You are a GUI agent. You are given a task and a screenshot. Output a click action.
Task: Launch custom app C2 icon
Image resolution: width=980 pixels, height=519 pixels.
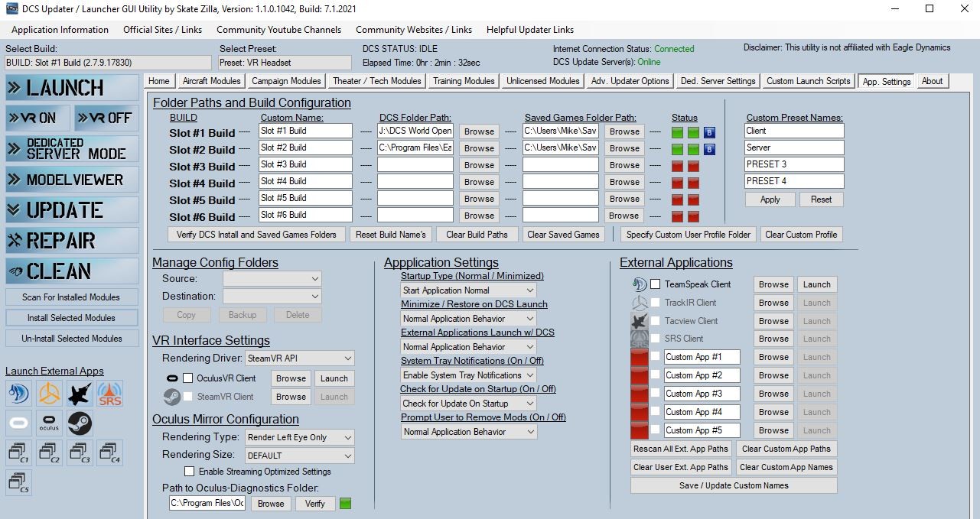tap(49, 453)
